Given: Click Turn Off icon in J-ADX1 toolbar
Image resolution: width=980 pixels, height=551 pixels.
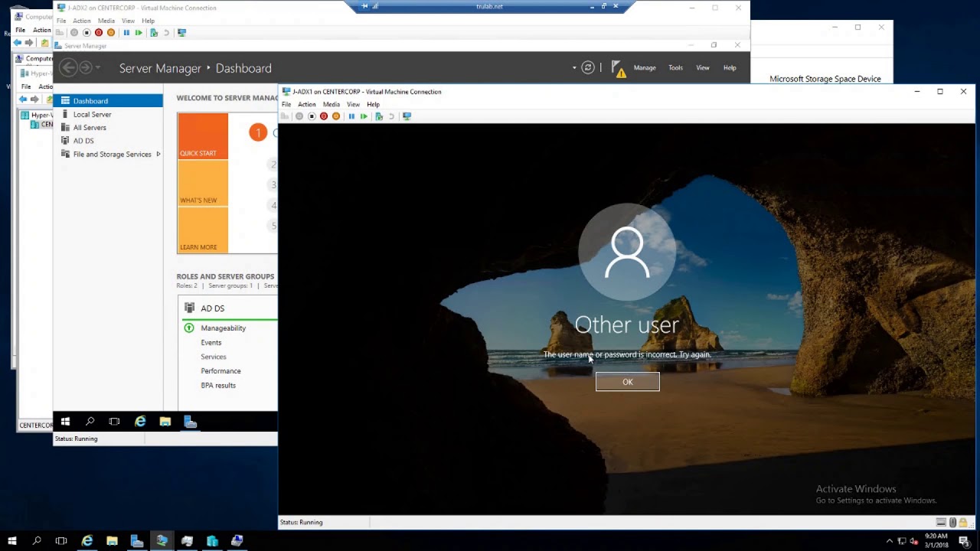Looking at the screenshot, I should point(312,116).
